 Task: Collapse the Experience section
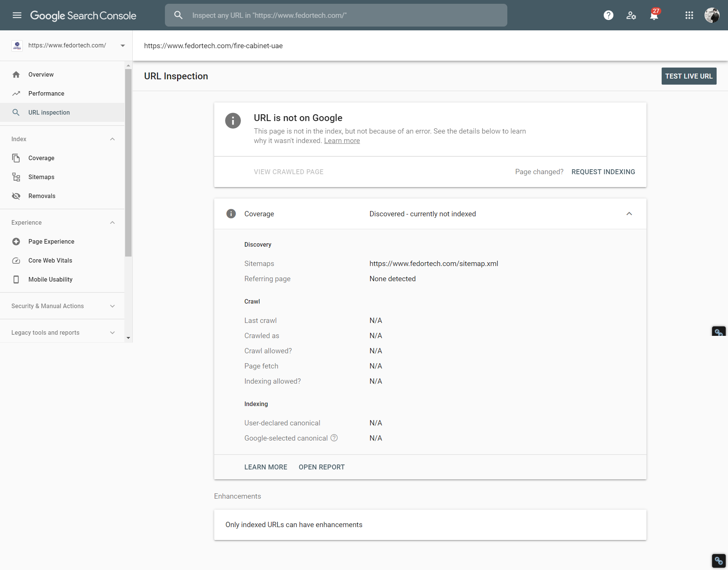coord(112,222)
